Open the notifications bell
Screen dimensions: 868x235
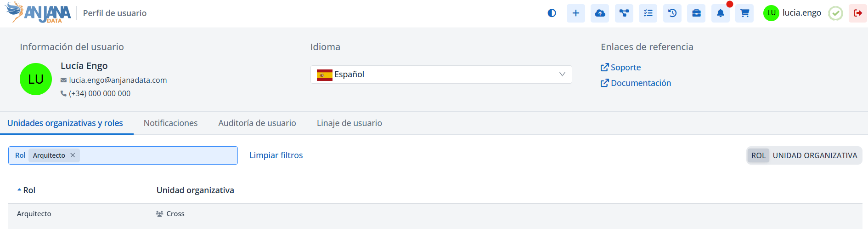pyautogui.click(x=721, y=13)
